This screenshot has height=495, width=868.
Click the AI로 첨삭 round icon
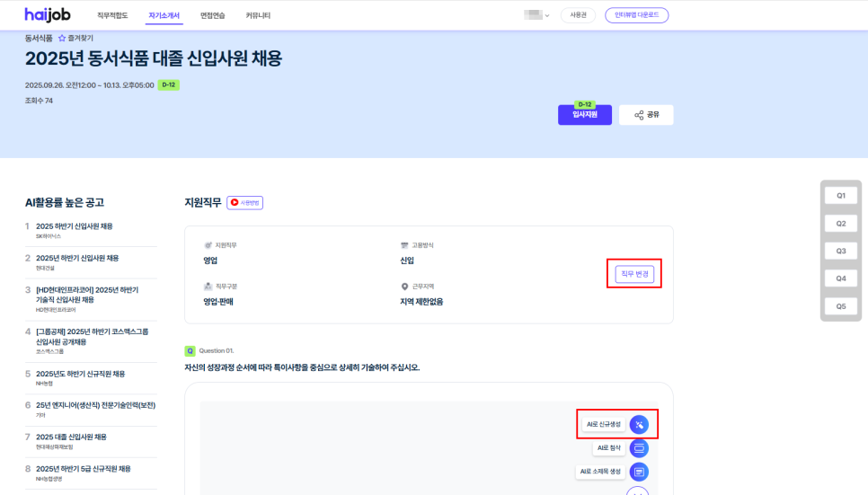click(x=638, y=447)
